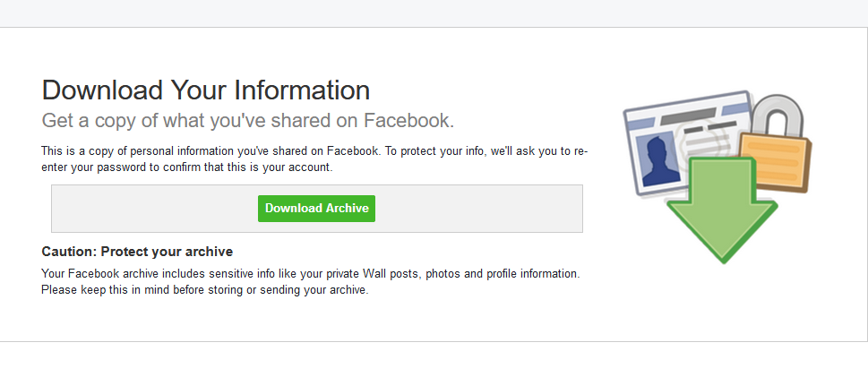
Task: Click the light gray strip at page top
Action: pos(434,13)
